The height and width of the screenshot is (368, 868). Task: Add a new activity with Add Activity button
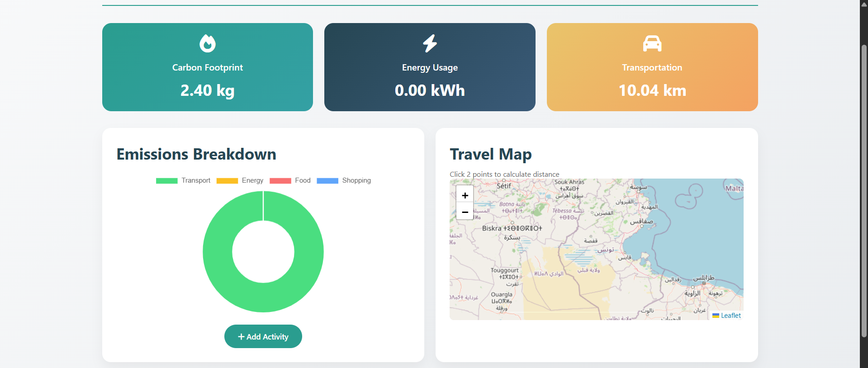click(x=263, y=336)
